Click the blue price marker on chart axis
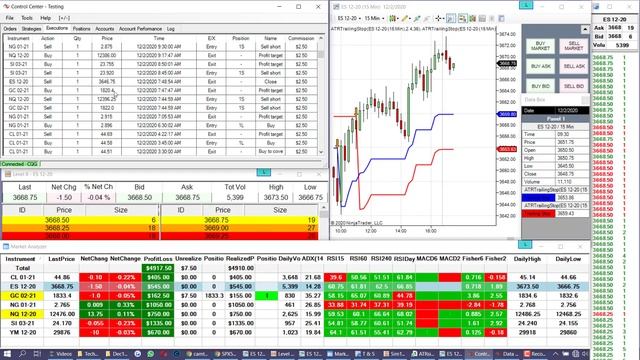Viewport: 640px width, 360px height. (x=507, y=114)
